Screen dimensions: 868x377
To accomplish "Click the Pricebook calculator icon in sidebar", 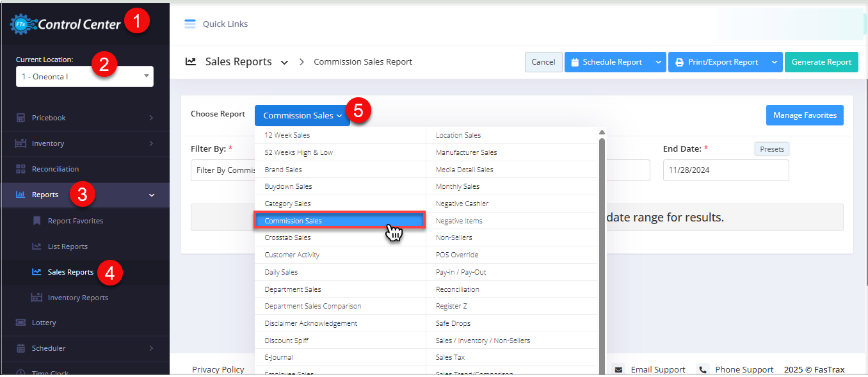I will click(x=20, y=118).
